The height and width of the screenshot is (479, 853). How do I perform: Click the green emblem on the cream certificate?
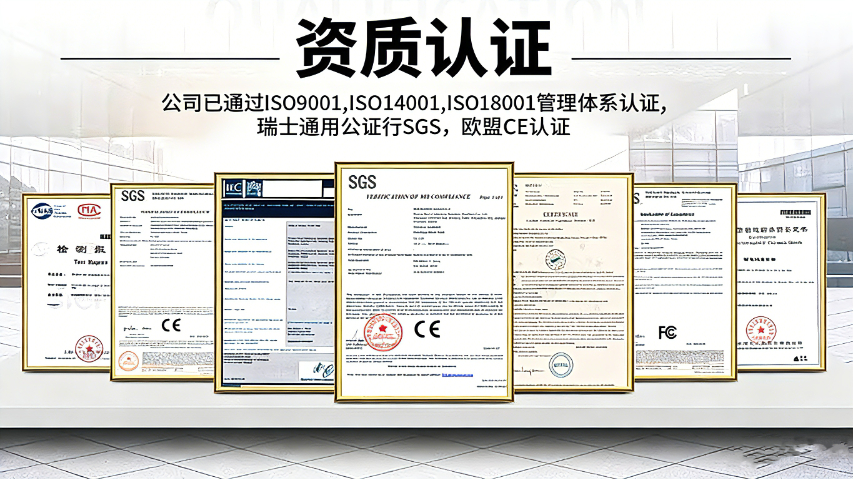555,259
